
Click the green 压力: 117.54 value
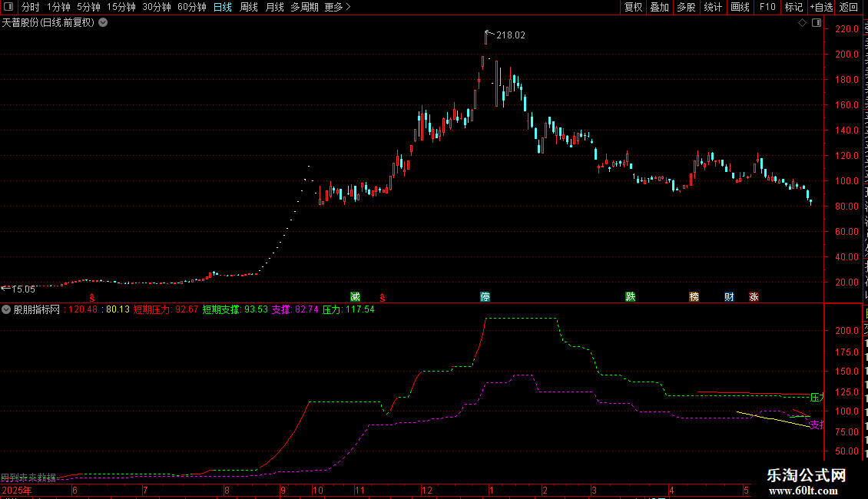click(348, 310)
